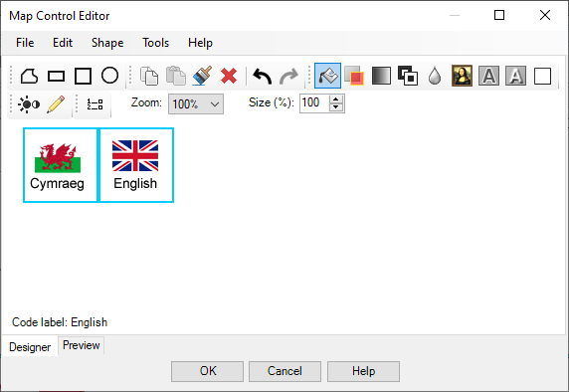
Task: Click the first letter A text icon
Action: coord(488,76)
